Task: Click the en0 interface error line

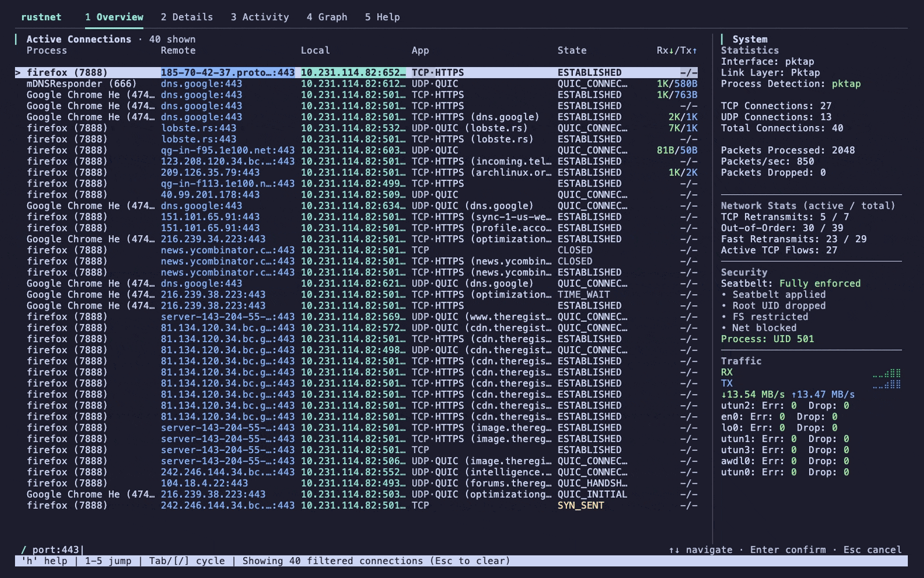Action: point(779,417)
